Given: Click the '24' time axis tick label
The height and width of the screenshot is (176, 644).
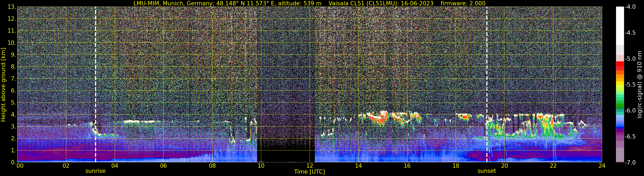Looking at the screenshot, I should (x=602, y=166).
